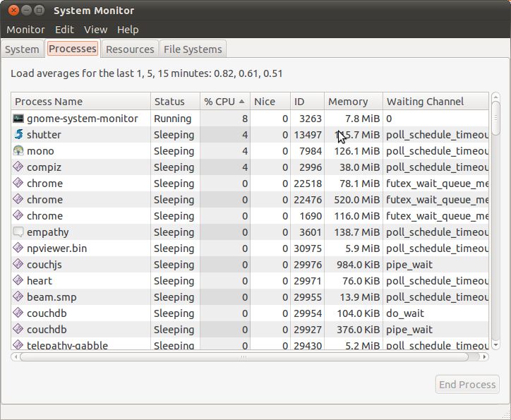Click the gnome-system-monitor process icon
Image resolution: width=511 pixels, height=420 pixels.
coord(18,119)
